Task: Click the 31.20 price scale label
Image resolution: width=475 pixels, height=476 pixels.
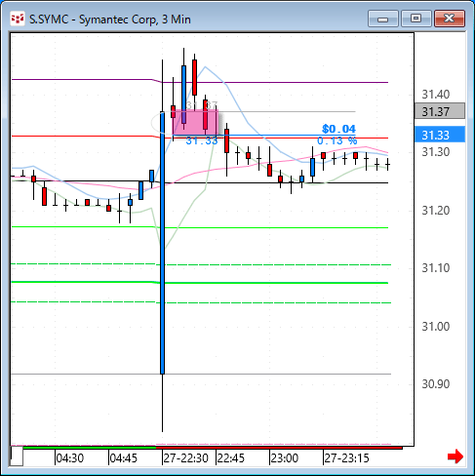Action: [436, 211]
